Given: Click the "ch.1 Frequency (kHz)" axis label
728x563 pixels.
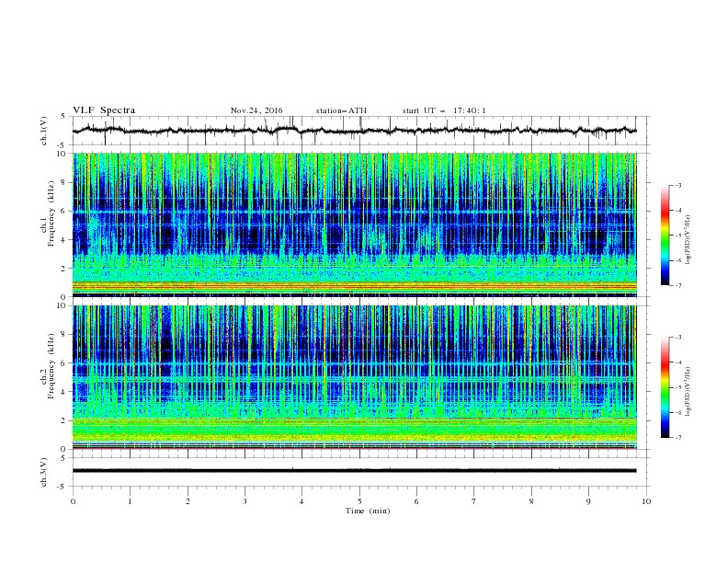Looking at the screenshot, I should 47,212.
